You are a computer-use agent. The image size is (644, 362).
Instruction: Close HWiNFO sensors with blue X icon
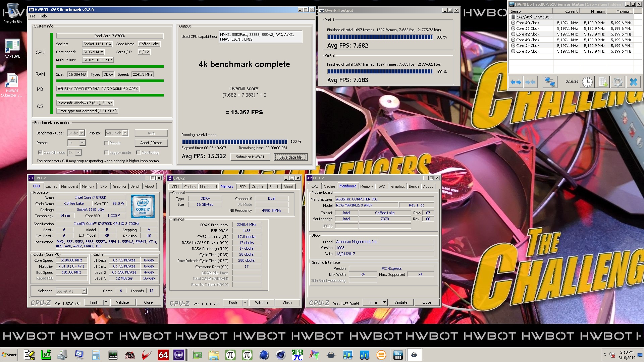pos(633,82)
